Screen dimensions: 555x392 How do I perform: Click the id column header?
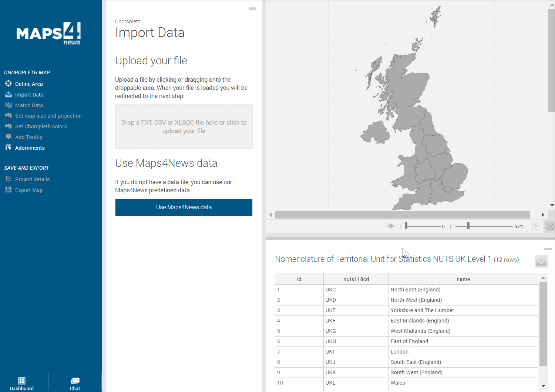pos(299,279)
